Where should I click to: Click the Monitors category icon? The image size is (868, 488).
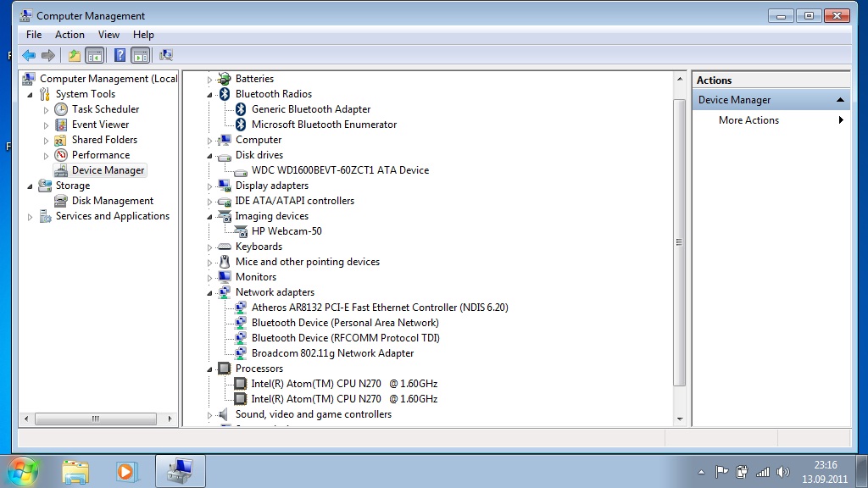224,277
